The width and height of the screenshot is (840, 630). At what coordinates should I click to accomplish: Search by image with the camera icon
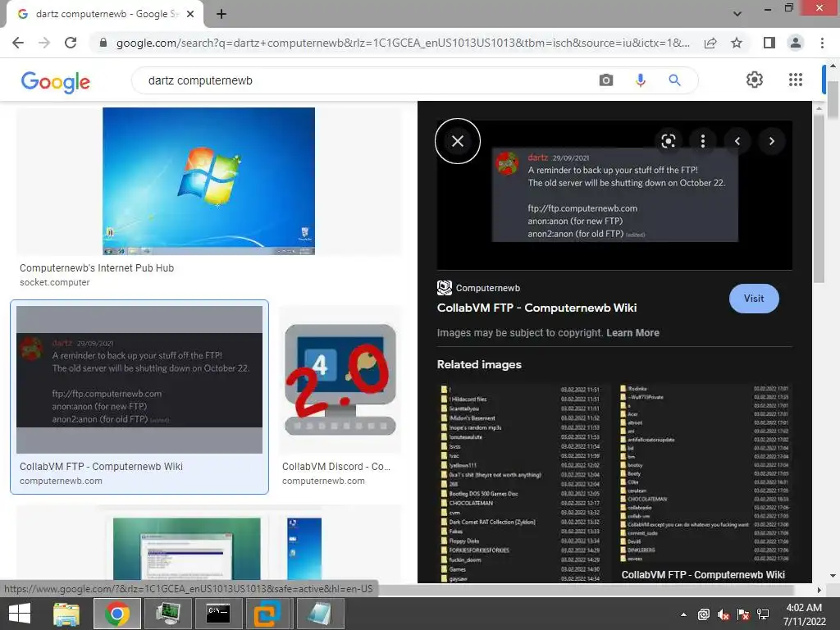(606, 80)
